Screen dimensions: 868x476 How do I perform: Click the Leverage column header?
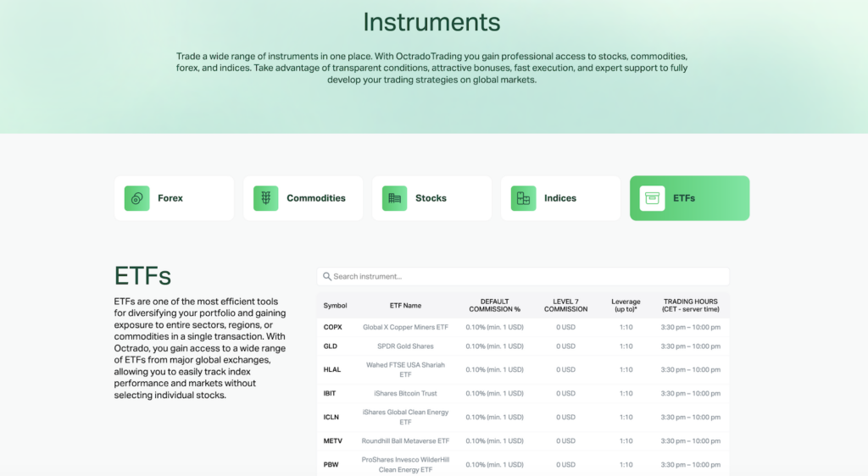(626, 306)
